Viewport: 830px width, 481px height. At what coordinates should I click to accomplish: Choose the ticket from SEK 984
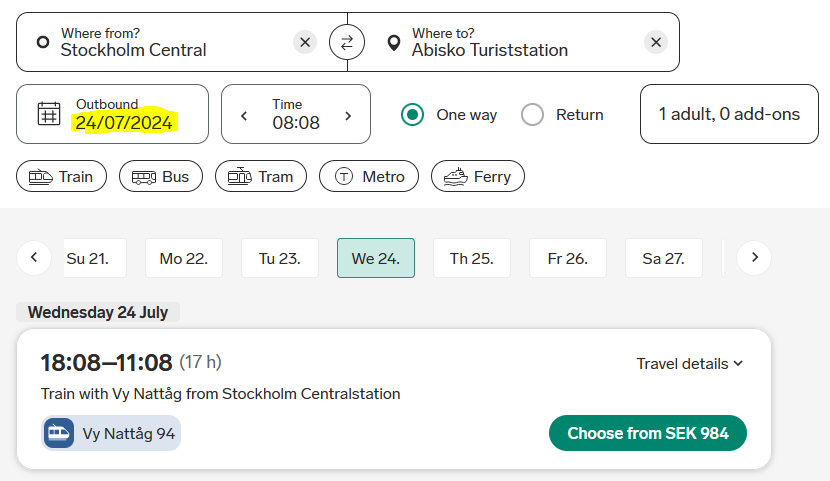tap(648, 433)
